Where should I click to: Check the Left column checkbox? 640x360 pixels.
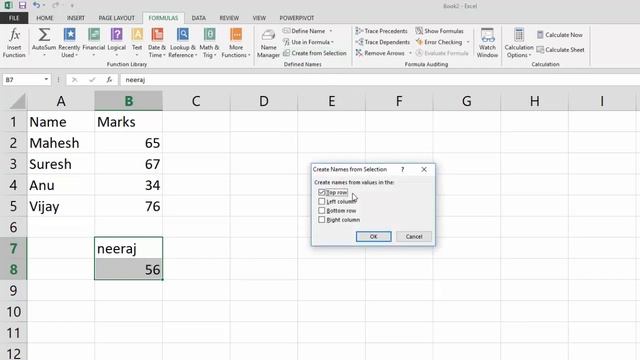pyautogui.click(x=322, y=202)
